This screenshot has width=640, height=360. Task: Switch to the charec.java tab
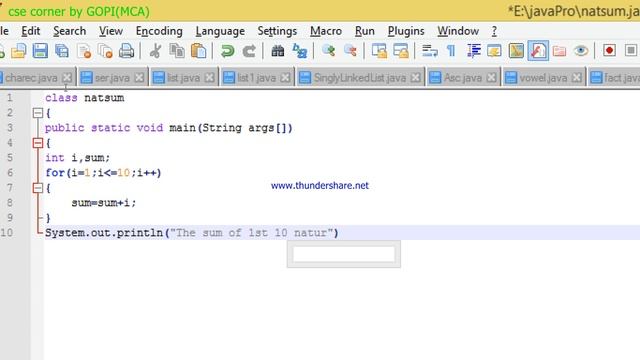[31, 78]
